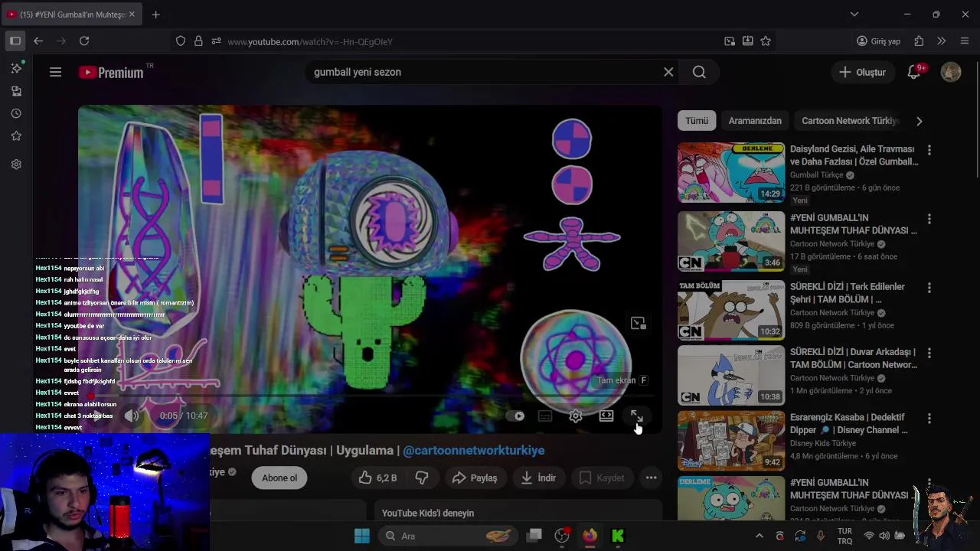This screenshot has width=980, height=551.
Task: Click Giriş yap in the browser toolbar
Action: point(878,41)
